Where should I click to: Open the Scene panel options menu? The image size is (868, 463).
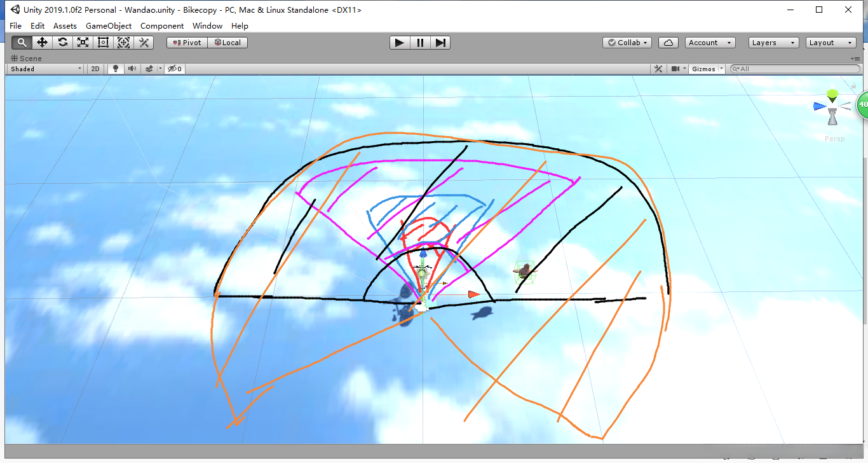(x=855, y=59)
